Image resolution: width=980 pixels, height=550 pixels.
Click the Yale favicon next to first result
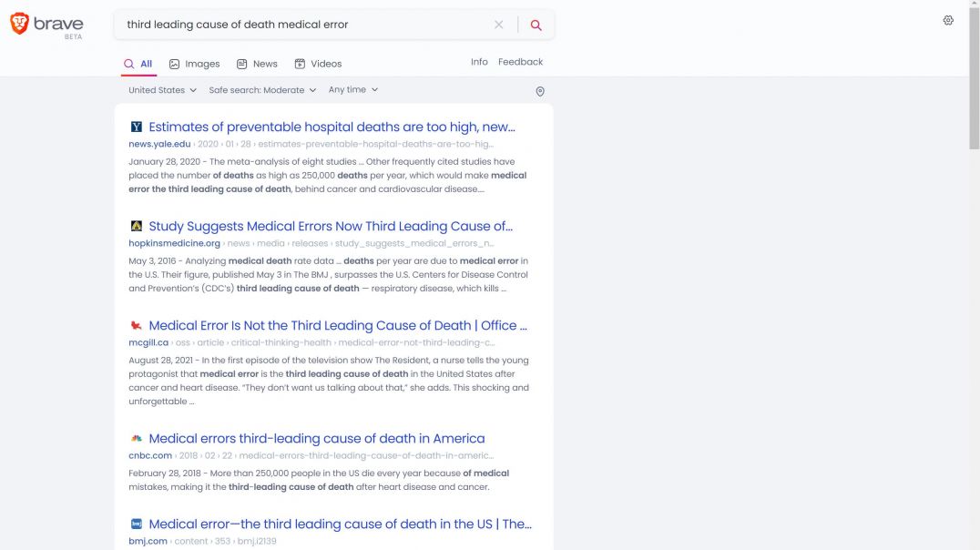pyautogui.click(x=136, y=127)
